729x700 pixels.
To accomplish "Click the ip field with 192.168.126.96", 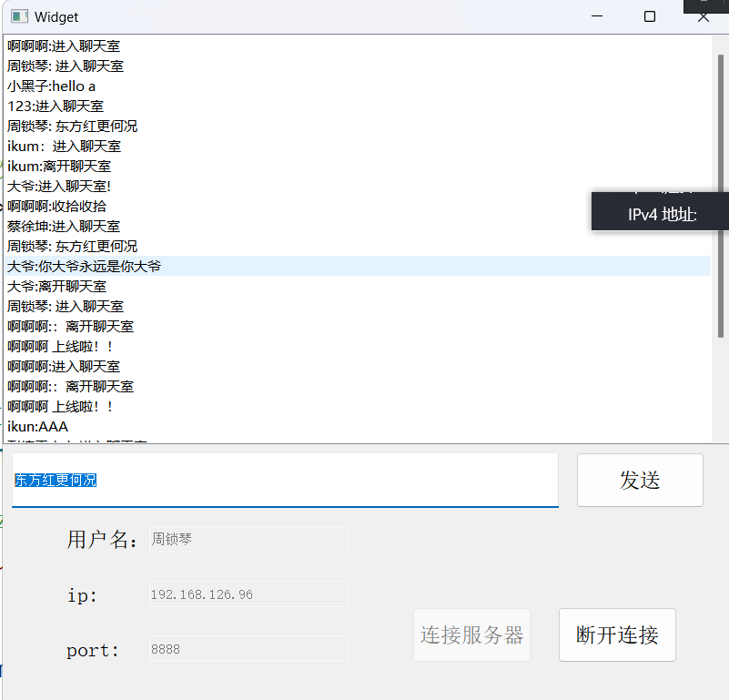I will [x=248, y=594].
